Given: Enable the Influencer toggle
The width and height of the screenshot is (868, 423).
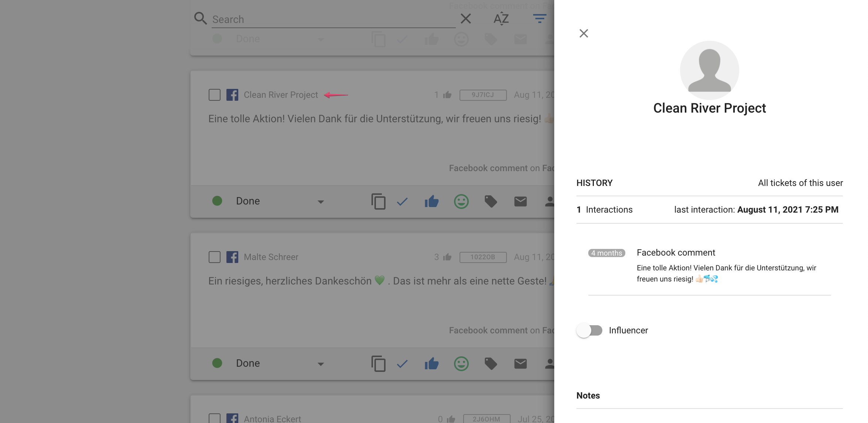Looking at the screenshot, I should (590, 330).
